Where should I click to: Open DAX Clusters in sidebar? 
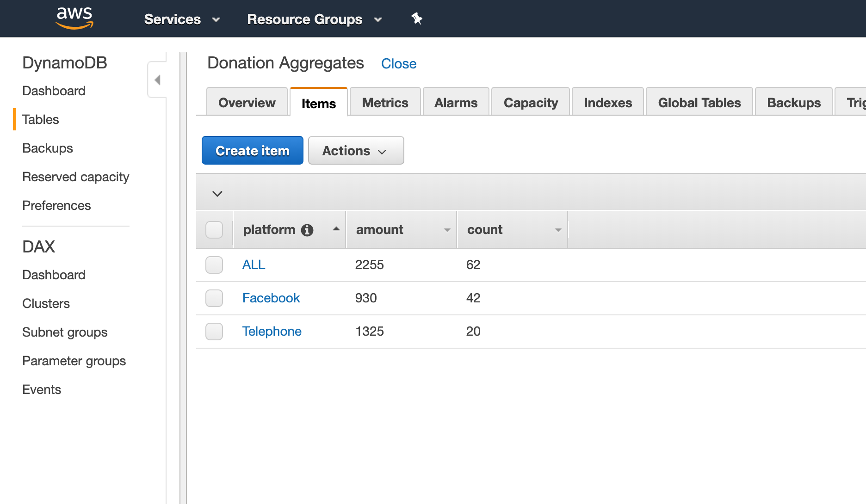pos(46,303)
